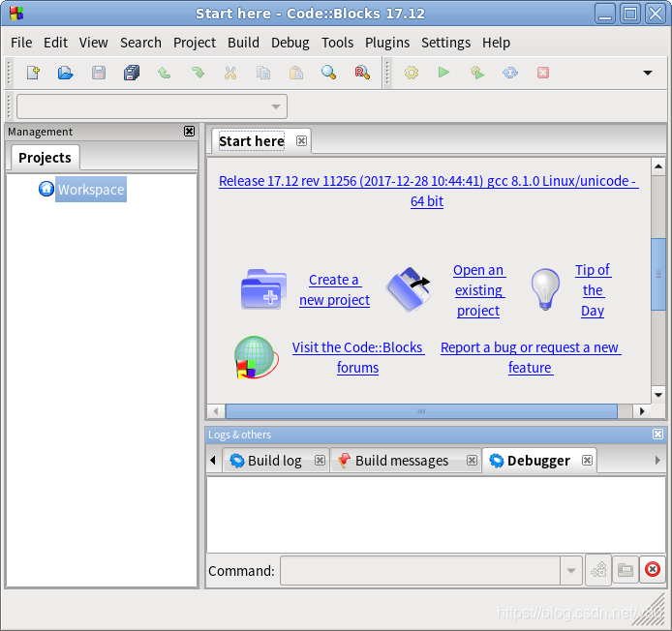Click the Redo arrow icon
Screen dimensions: 672x631
tap(198, 73)
